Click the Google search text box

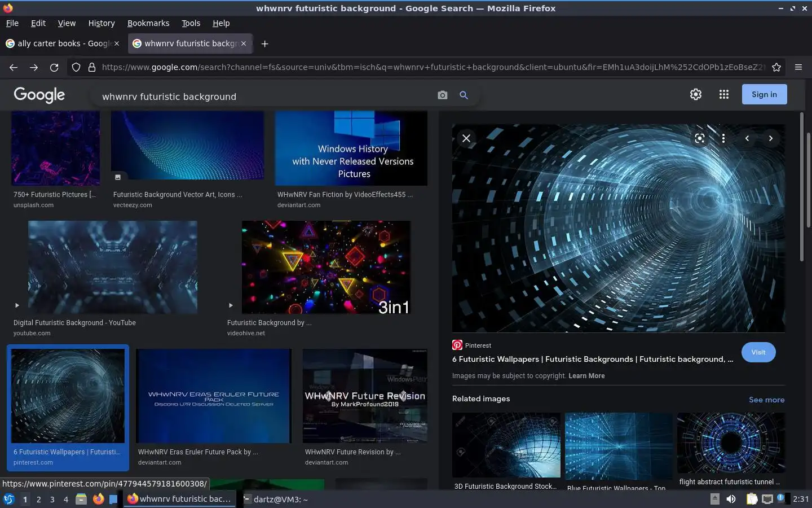[x=265, y=97]
